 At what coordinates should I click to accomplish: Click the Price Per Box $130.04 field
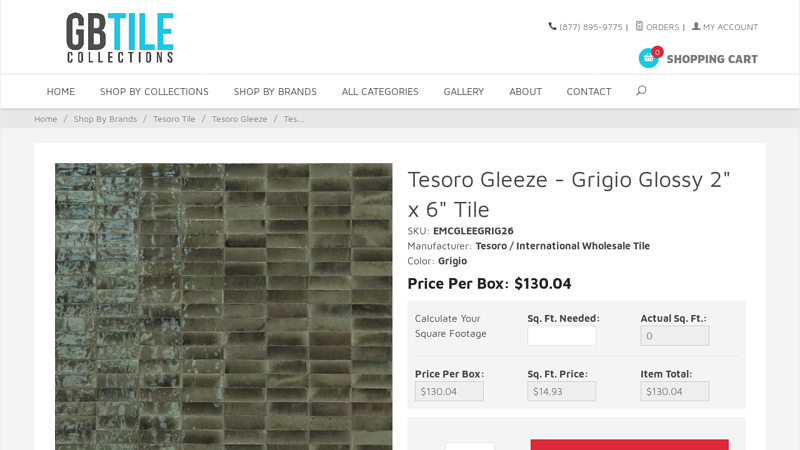(x=449, y=391)
